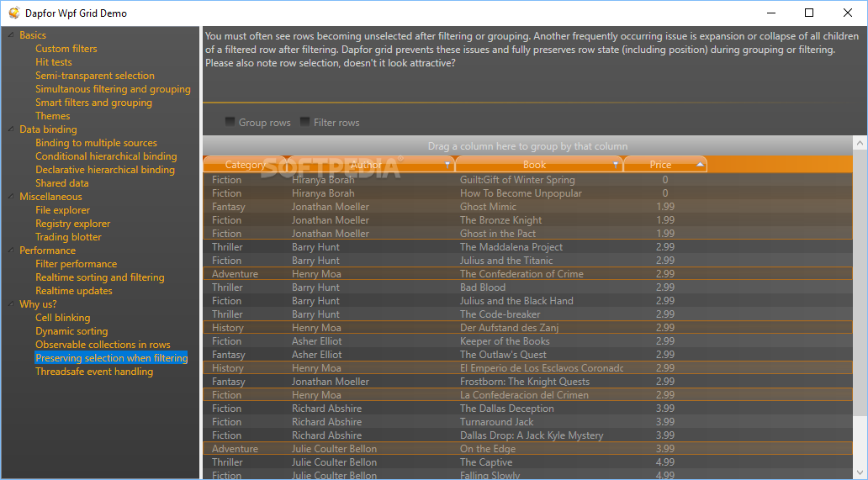868x480 pixels.
Task: Open the Registry explorer demo
Action: point(72,224)
